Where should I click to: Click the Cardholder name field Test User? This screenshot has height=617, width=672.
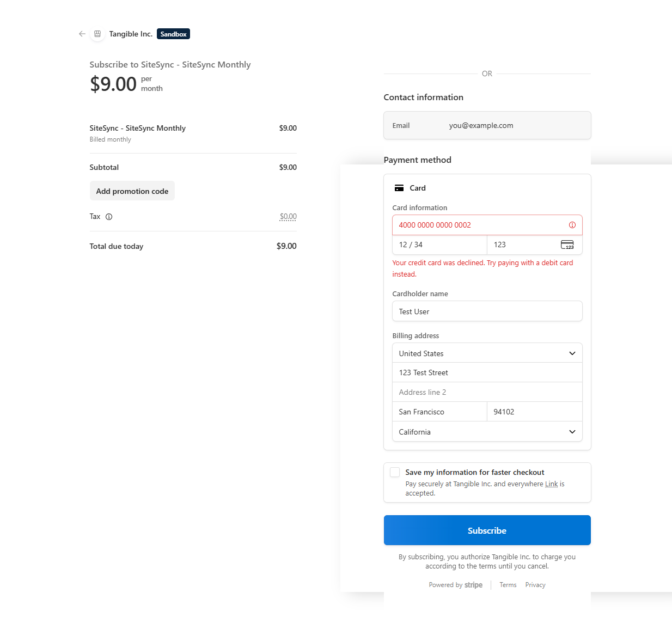pos(487,311)
